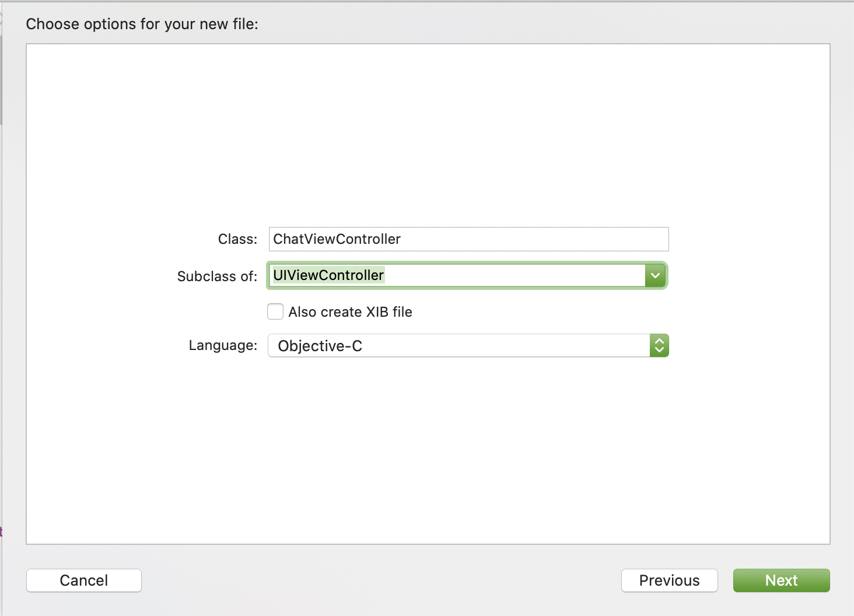This screenshot has width=854, height=616.
Task: Click the Class label
Action: (x=237, y=239)
